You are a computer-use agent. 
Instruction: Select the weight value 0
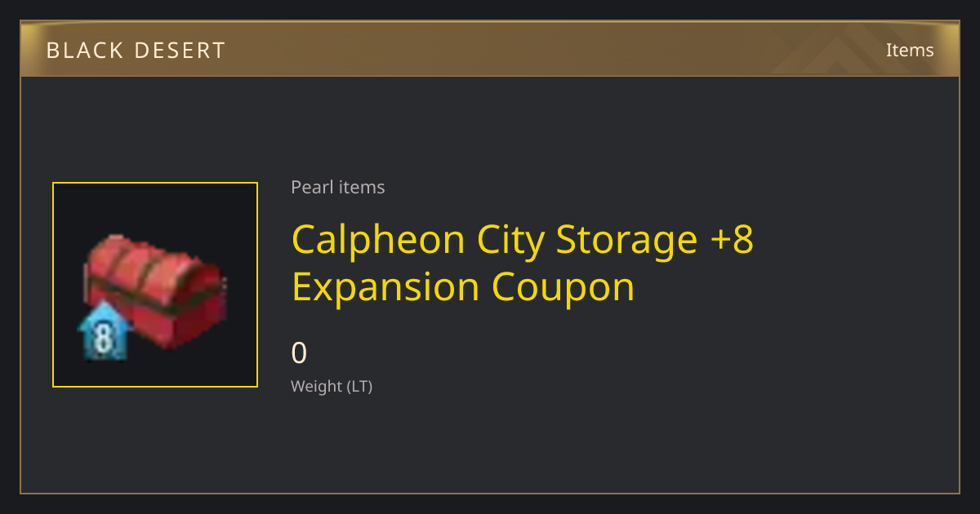click(x=299, y=353)
